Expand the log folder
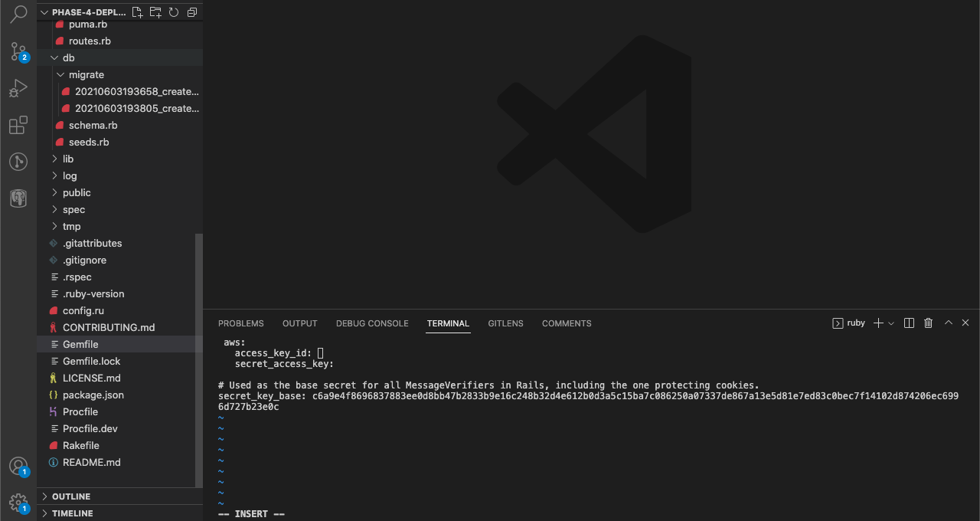Screen dimensions: 980x521 pyautogui.click(x=119, y=176)
